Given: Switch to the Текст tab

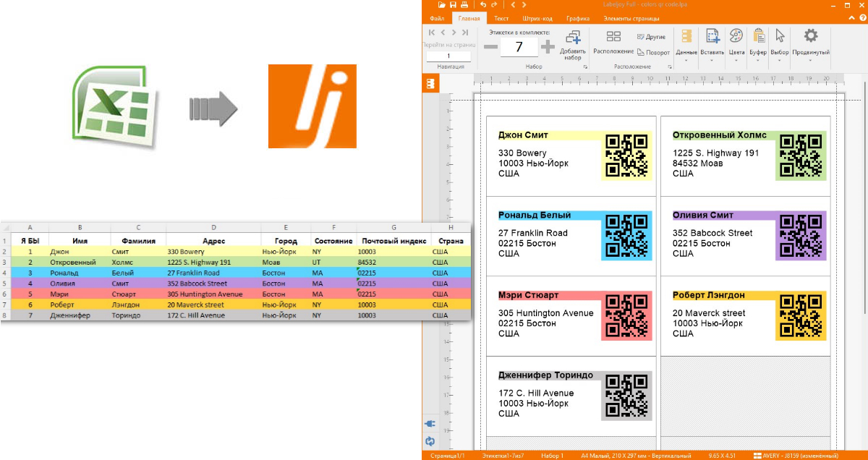Looking at the screenshot, I should (501, 18).
